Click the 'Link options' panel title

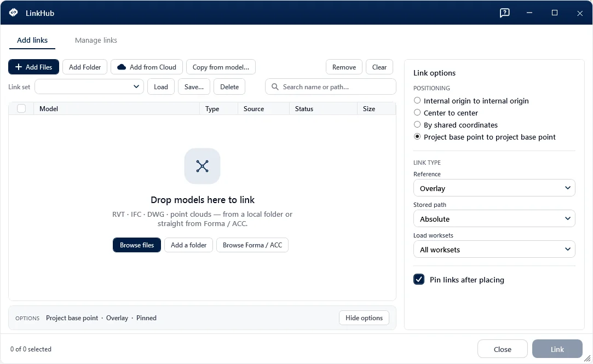pos(434,73)
